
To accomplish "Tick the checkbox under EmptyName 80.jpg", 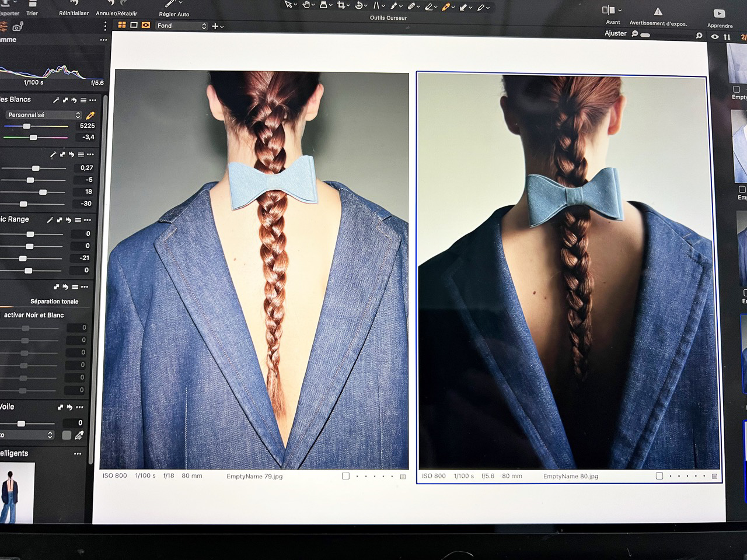I will point(659,476).
